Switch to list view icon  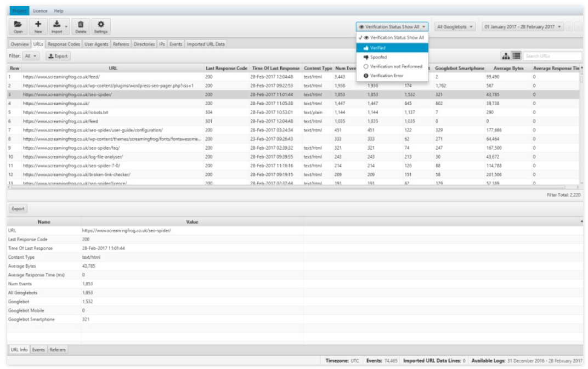(x=516, y=56)
